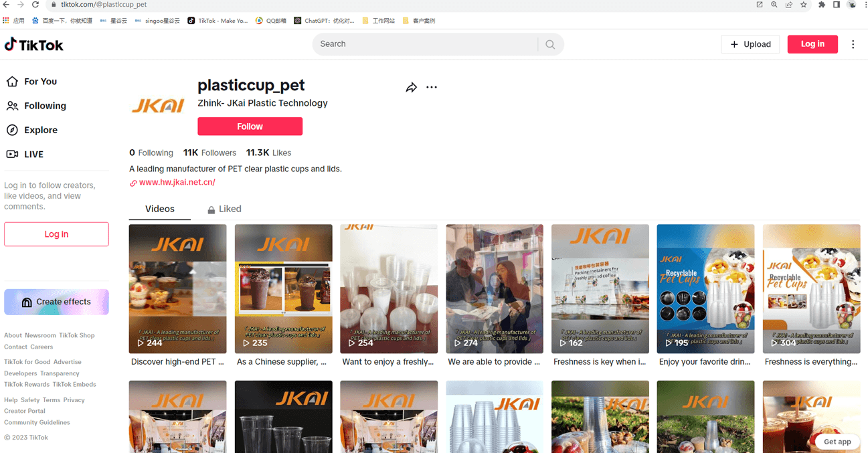Open the Developers footer link
The width and height of the screenshot is (868, 453).
[x=21, y=373]
